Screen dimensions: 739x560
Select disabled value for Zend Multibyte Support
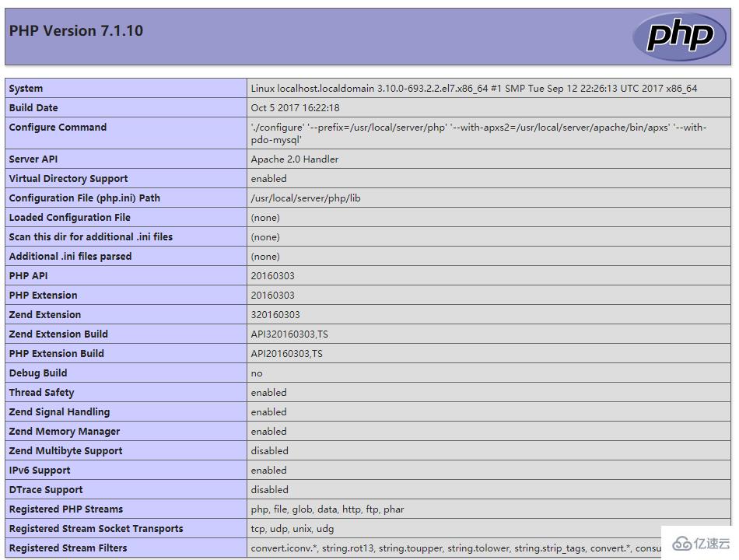[270, 450]
